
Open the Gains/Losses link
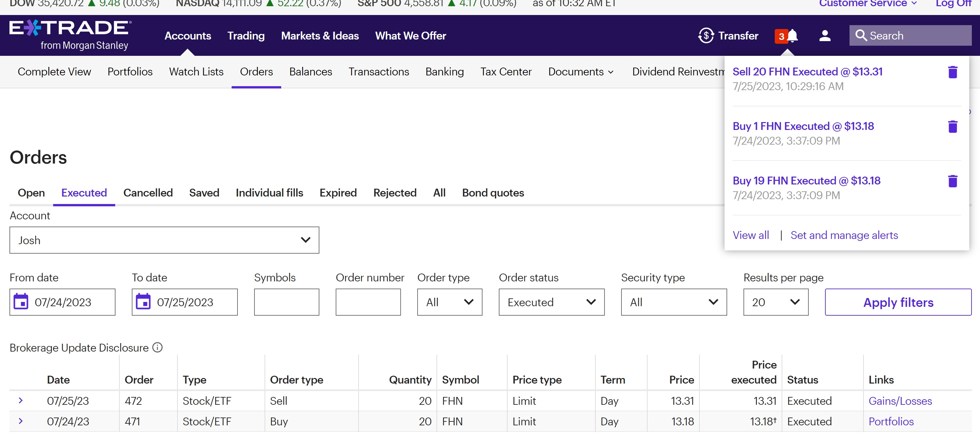coord(900,401)
